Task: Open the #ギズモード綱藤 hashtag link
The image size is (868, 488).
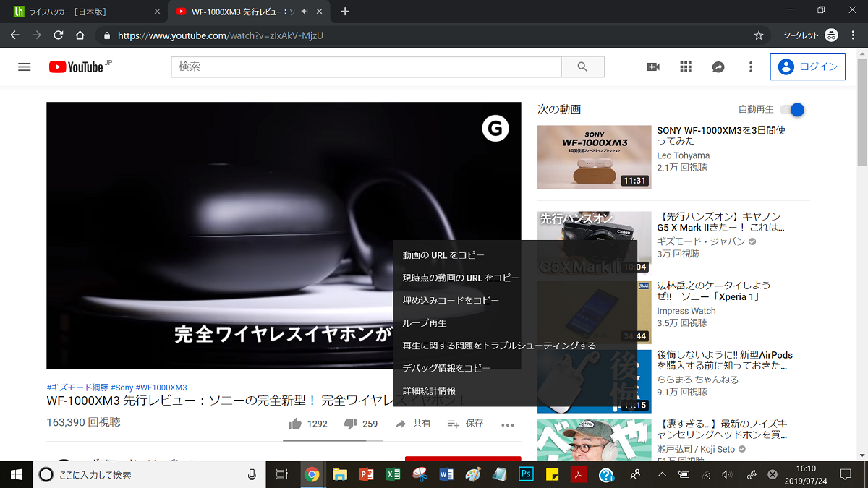Action: point(77,388)
